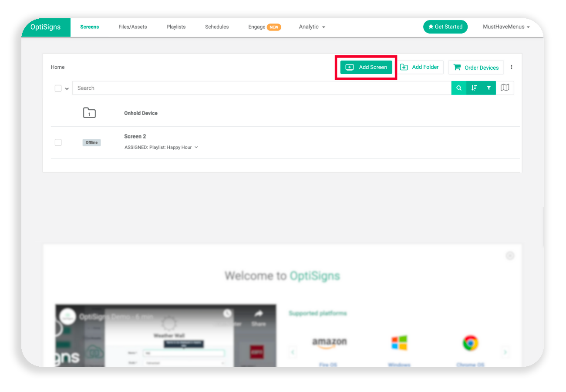Click the OptiSigns logo
The width and height of the screenshot is (566, 392).
pos(45,27)
